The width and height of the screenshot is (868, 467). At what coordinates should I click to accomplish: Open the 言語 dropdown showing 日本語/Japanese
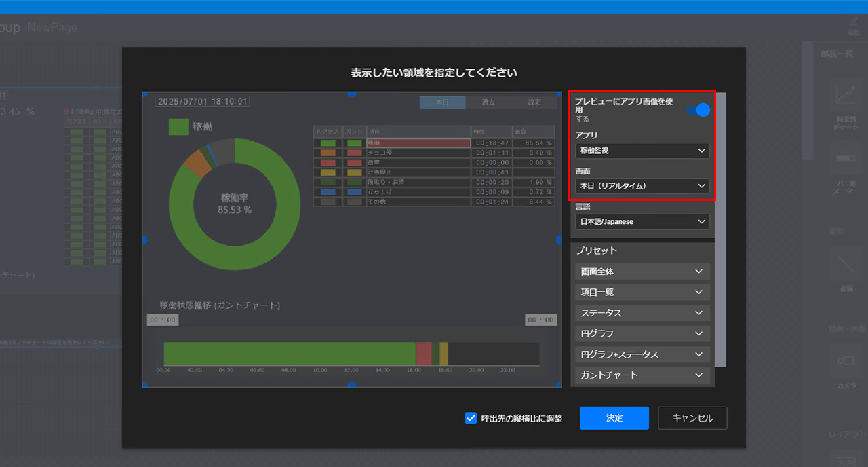[642, 221]
